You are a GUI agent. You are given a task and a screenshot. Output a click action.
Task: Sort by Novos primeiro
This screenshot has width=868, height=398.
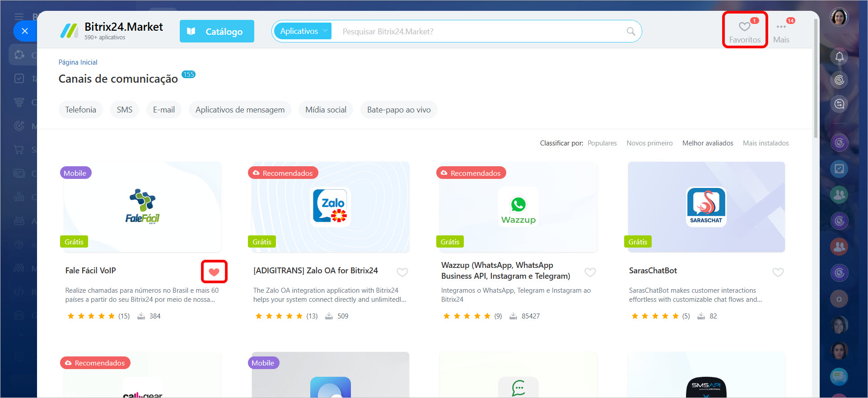649,143
